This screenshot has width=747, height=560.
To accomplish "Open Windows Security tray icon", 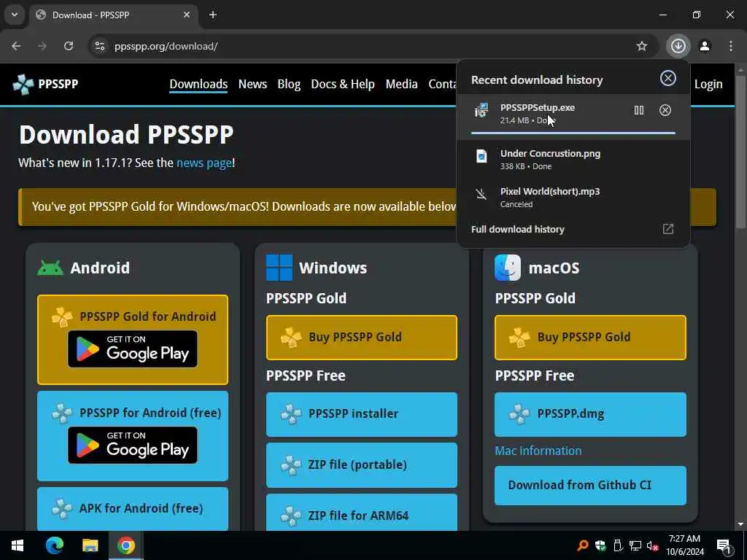I will pos(600,545).
